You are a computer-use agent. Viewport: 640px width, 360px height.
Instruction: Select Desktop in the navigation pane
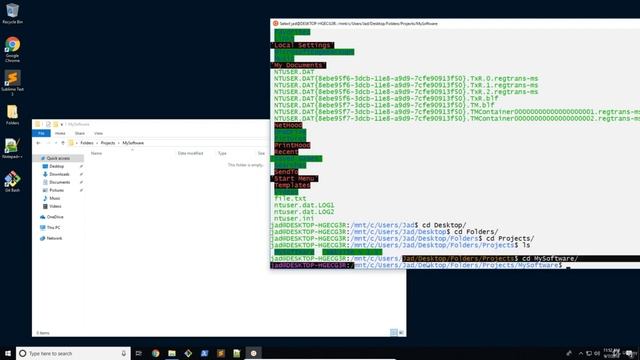[x=56, y=167]
